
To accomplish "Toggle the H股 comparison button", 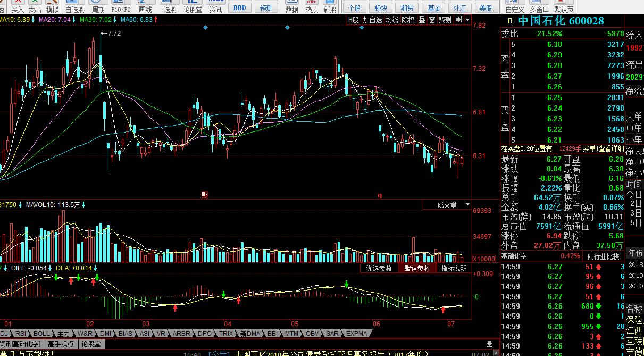I will [353, 20].
